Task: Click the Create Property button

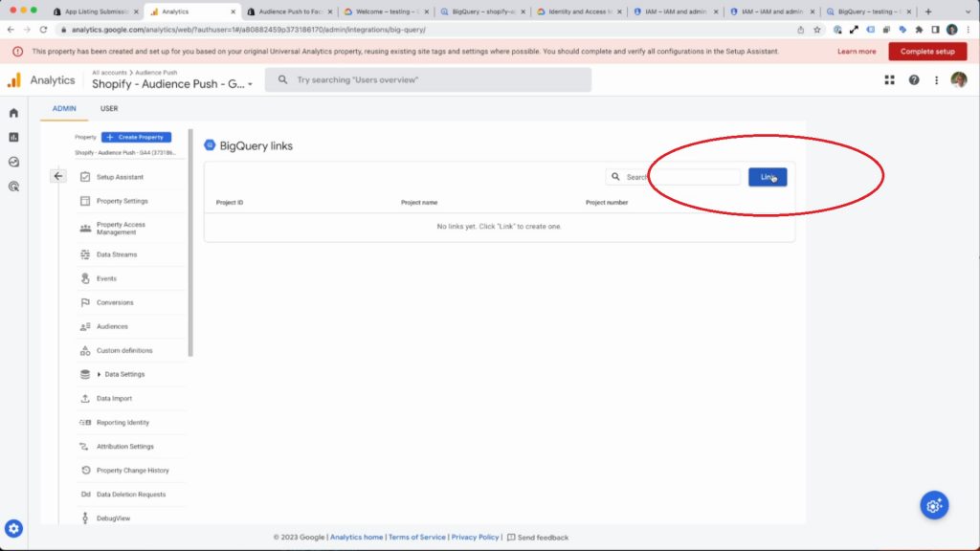Action: (136, 138)
